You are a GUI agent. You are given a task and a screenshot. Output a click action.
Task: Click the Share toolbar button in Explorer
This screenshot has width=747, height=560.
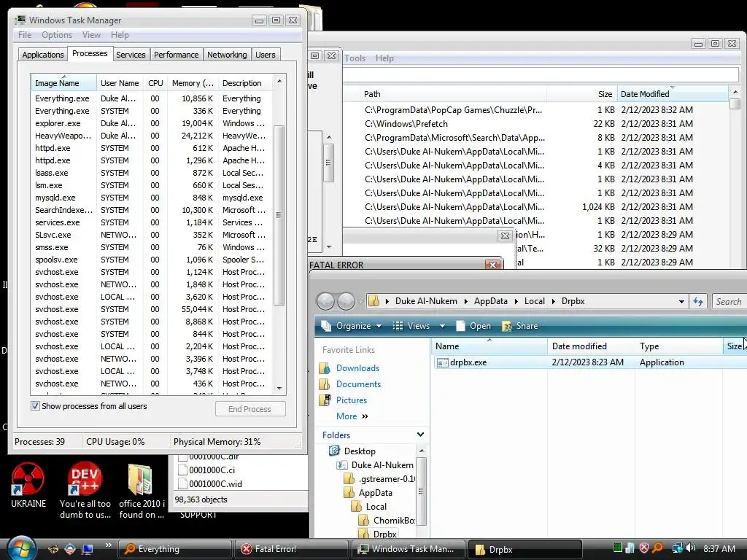pos(519,326)
